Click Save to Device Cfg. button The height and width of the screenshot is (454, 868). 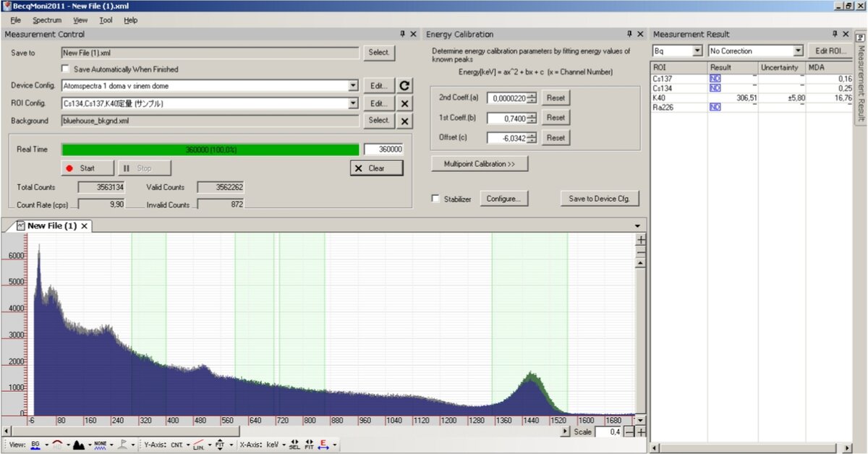600,198
